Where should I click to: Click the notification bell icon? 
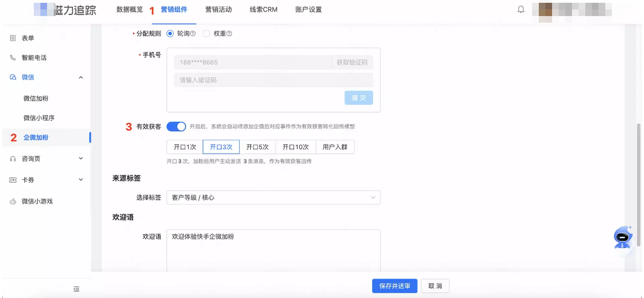[x=521, y=9]
